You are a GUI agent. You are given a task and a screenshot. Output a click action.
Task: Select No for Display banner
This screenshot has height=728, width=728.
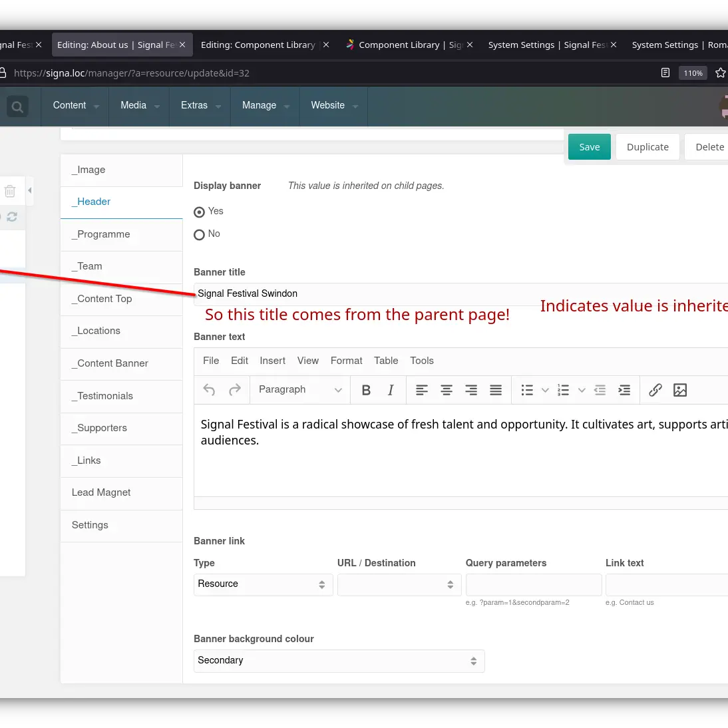(x=199, y=235)
